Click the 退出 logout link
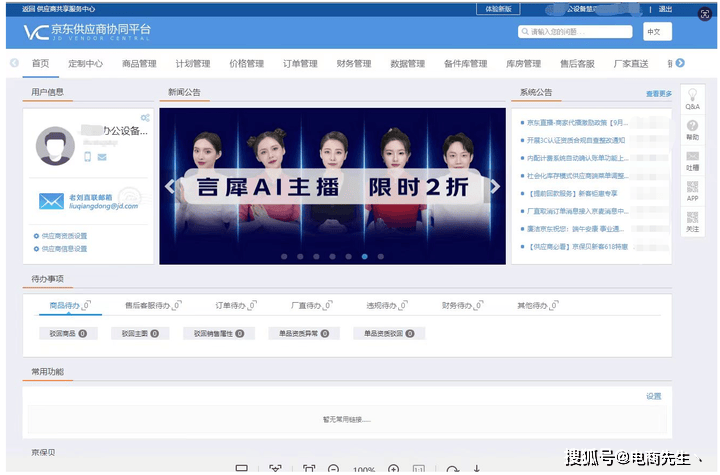 665,9
